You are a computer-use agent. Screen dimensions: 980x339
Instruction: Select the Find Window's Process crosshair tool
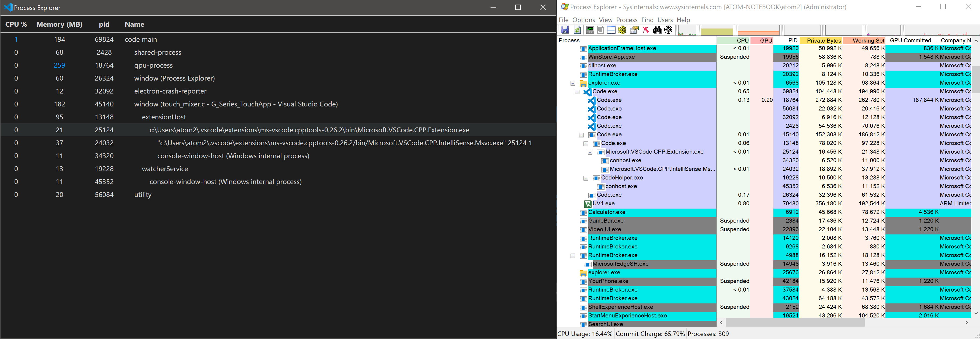click(x=668, y=30)
